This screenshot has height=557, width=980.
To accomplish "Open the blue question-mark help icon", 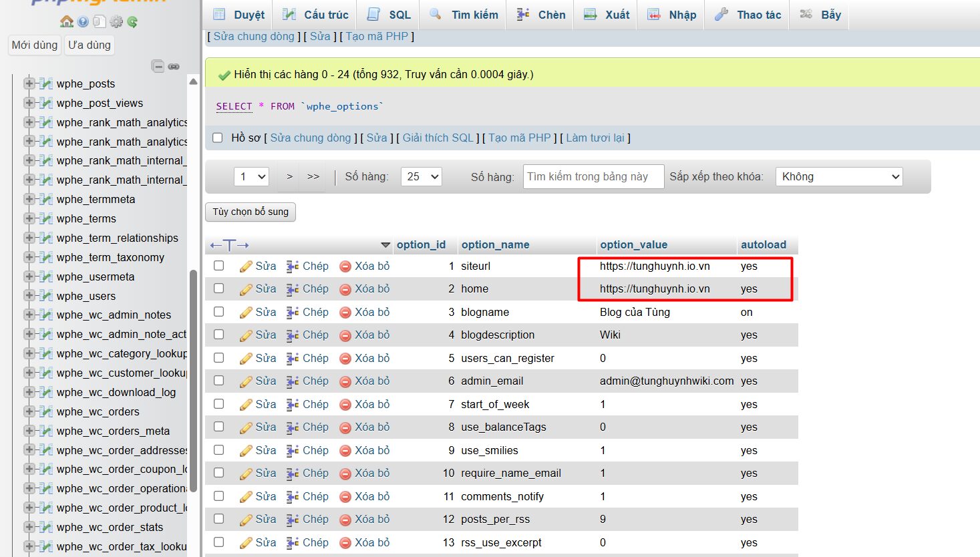I will (x=83, y=22).
